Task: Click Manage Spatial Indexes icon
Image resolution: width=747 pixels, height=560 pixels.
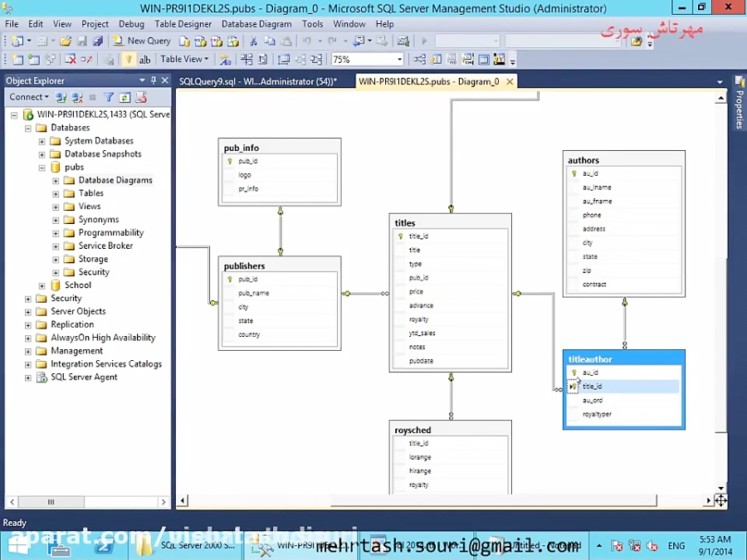Action: point(500,60)
